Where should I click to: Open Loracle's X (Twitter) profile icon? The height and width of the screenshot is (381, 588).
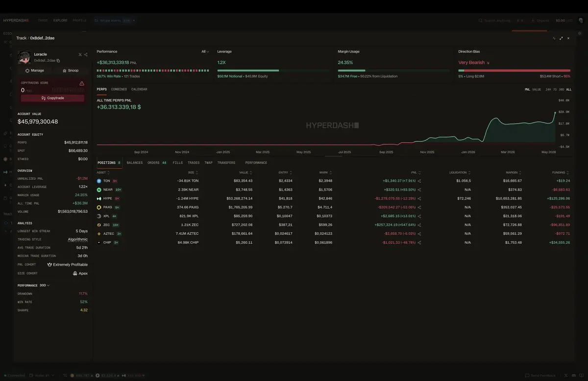click(80, 54)
